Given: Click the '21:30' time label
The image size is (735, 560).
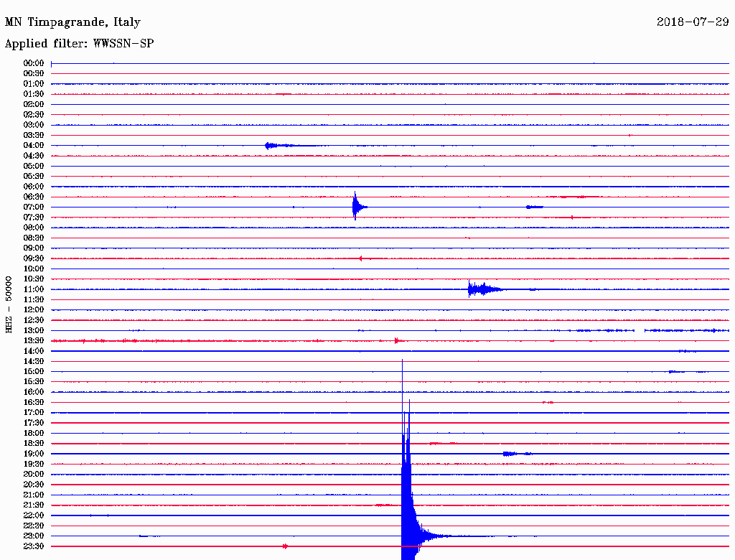Looking at the screenshot, I should click(x=34, y=505).
